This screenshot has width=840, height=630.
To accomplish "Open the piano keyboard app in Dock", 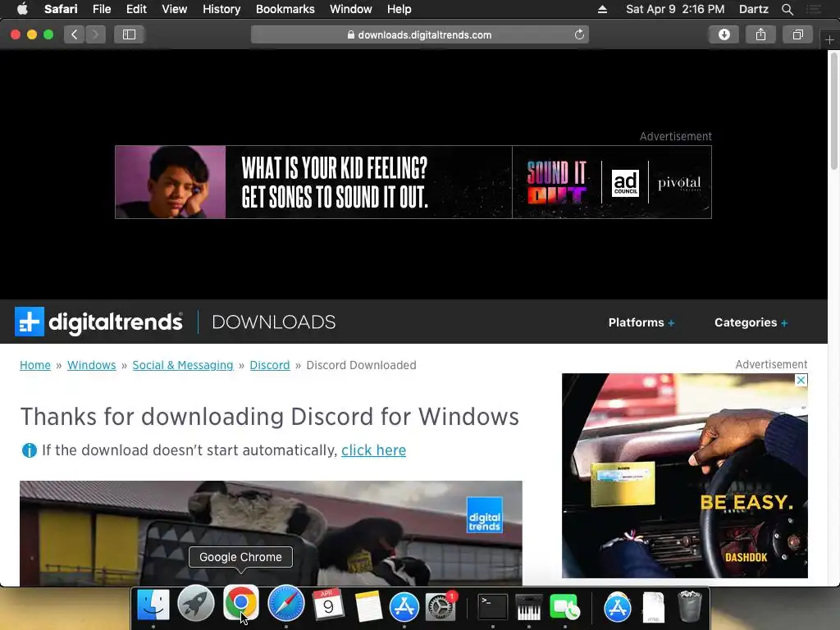I will (529, 607).
